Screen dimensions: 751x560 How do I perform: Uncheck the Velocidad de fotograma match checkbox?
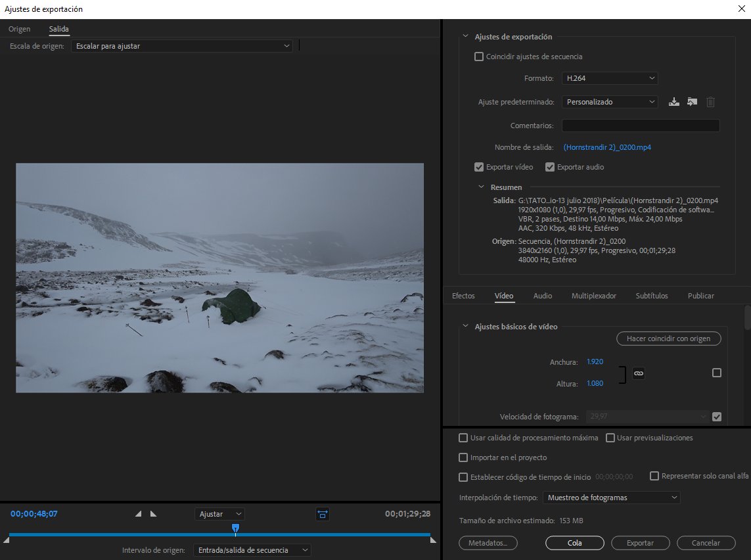pyautogui.click(x=717, y=417)
